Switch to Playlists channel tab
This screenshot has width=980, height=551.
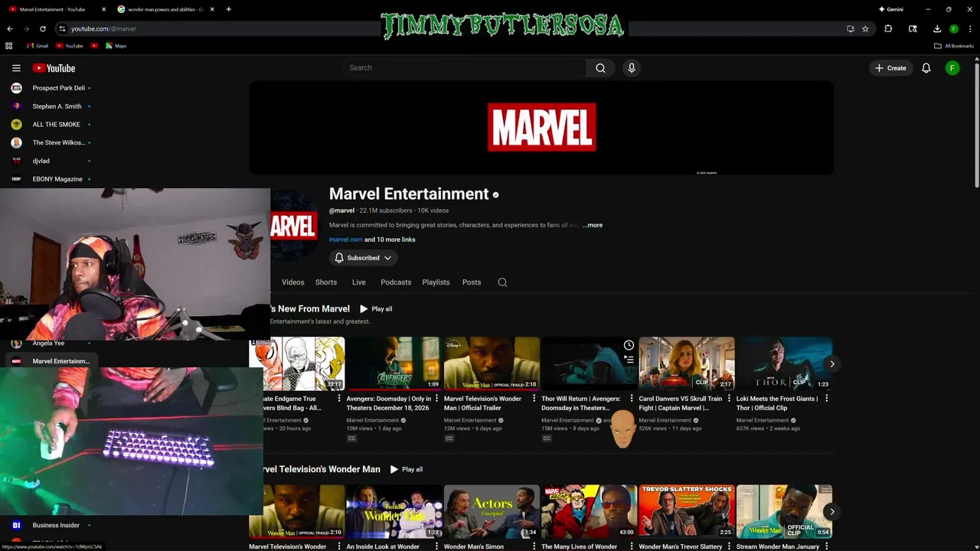[436, 282]
